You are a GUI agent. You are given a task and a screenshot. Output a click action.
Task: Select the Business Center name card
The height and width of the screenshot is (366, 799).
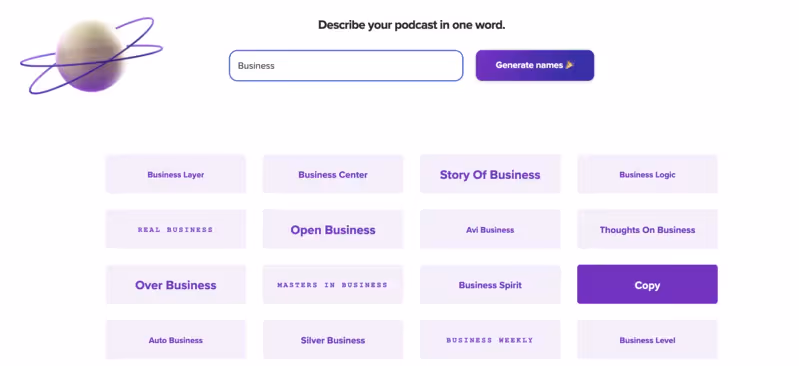tap(333, 174)
